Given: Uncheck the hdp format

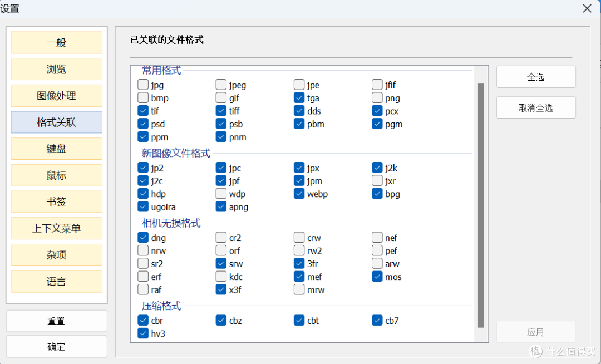Looking at the screenshot, I should (x=143, y=194).
